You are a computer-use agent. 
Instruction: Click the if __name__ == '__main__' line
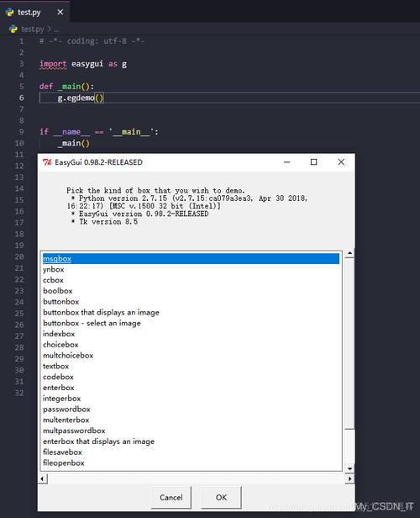(98, 132)
